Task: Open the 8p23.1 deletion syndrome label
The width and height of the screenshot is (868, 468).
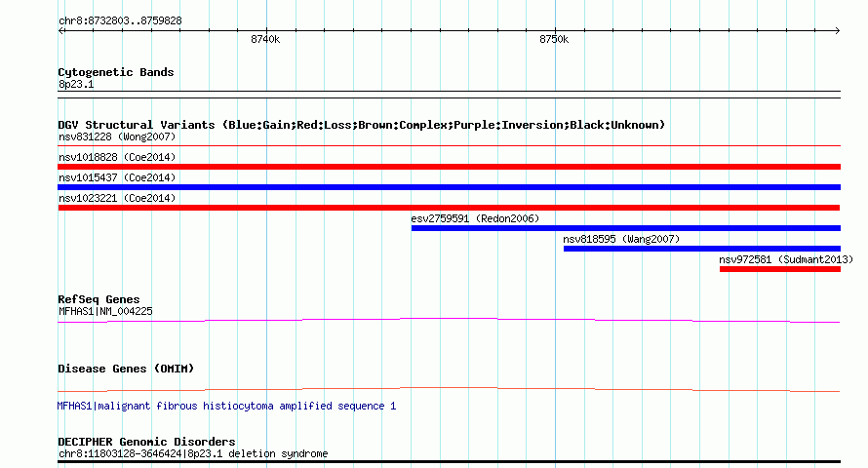Action: pos(193,453)
